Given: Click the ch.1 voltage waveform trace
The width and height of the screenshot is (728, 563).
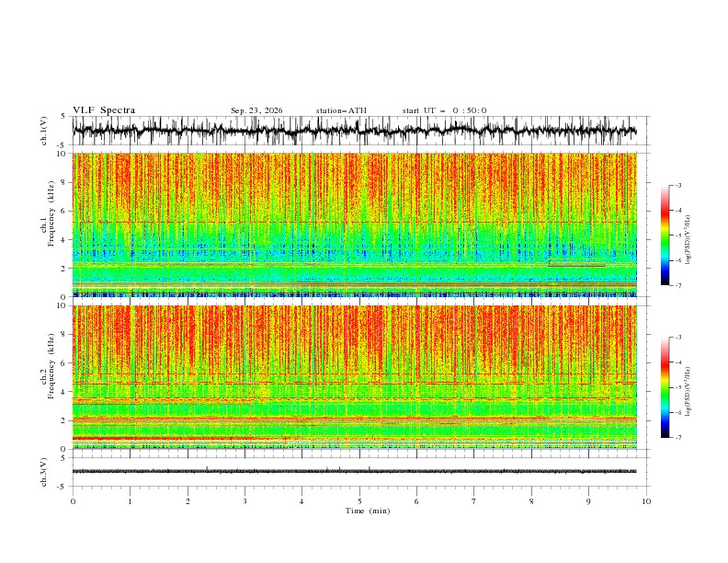Looking at the screenshot, I should 355,131.
